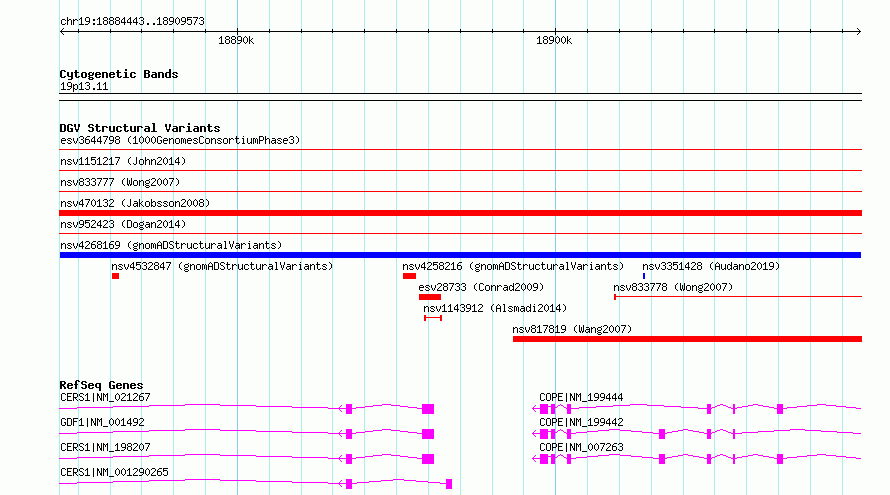Click the DGV Structural Variants track title
The image size is (890, 495).
point(140,128)
